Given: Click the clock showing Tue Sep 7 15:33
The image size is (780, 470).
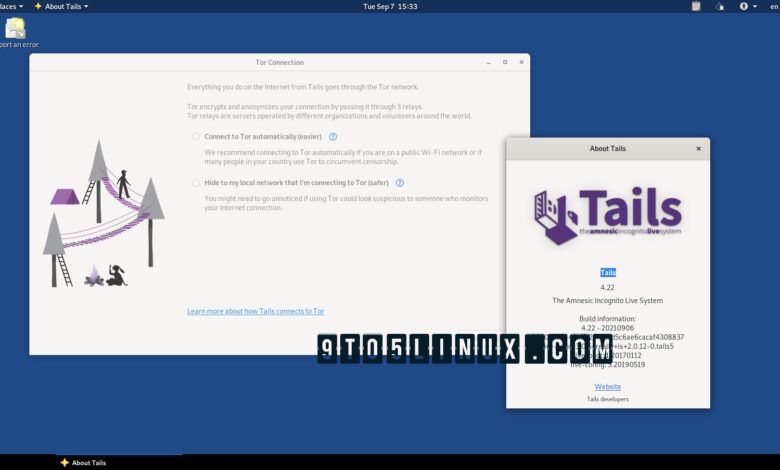Looking at the screenshot, I should click(390, 6).
